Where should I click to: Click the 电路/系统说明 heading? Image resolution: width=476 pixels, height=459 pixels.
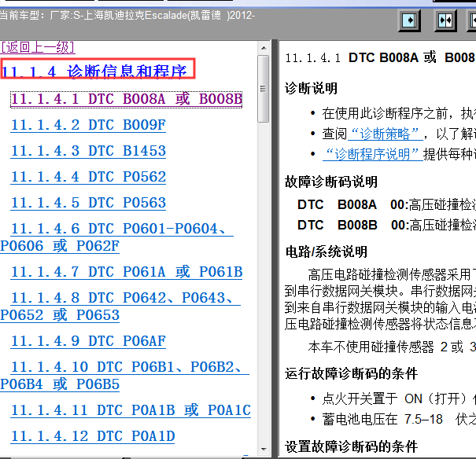tap(327, 252)
